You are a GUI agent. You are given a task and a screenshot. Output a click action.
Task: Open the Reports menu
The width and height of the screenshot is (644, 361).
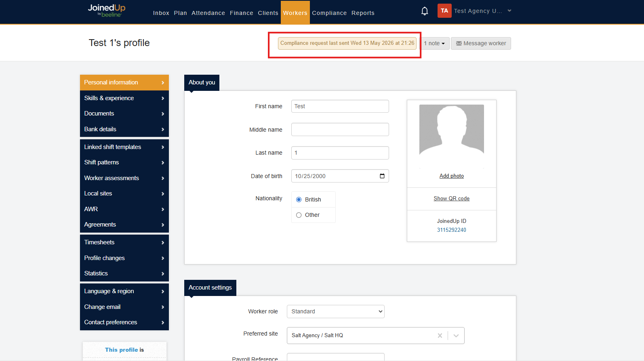coord(363,13)
